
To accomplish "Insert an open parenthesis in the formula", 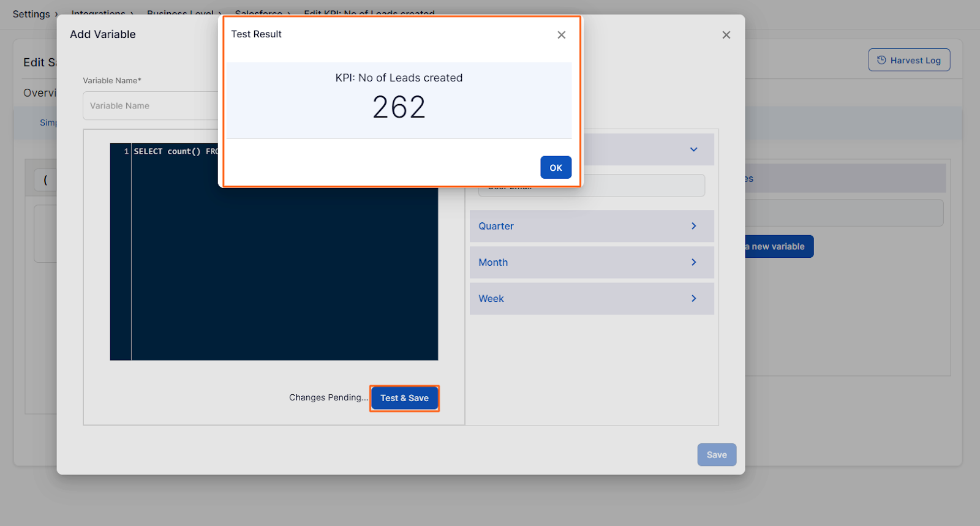I will tap(45, 180).
